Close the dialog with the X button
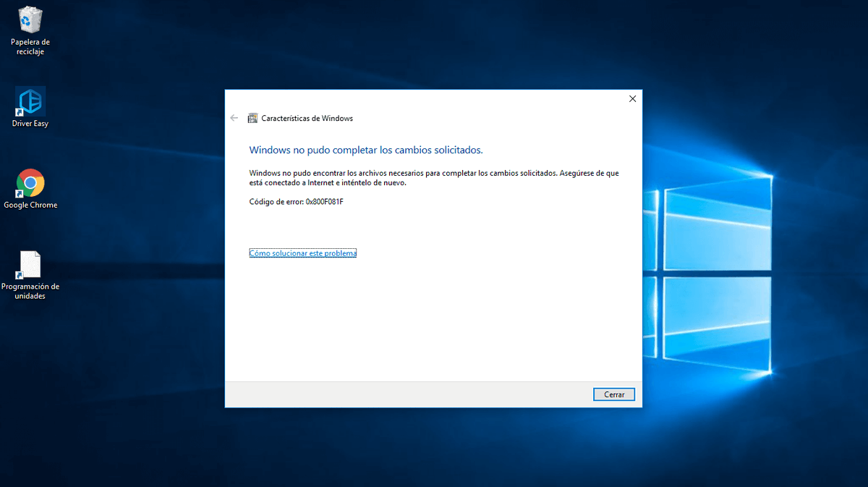This screenshot has width=868, height=487. click(632, 98)
